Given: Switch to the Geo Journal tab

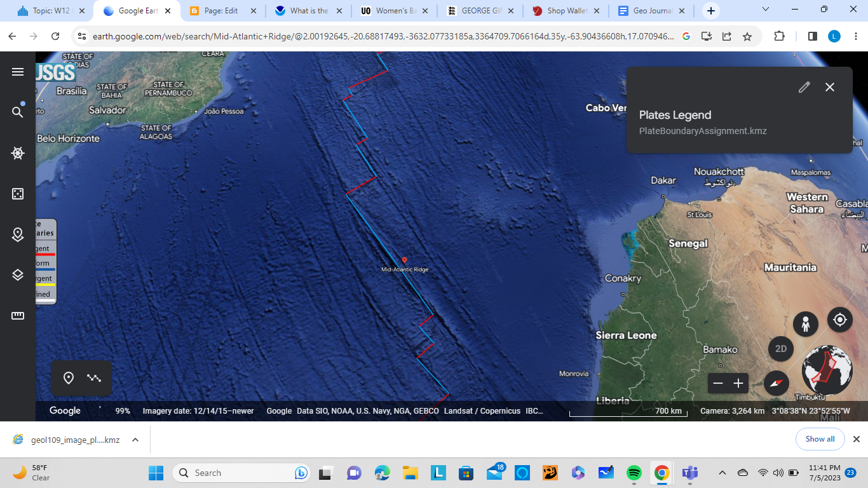Looking at the screenshot, I should tap(652, 11).
